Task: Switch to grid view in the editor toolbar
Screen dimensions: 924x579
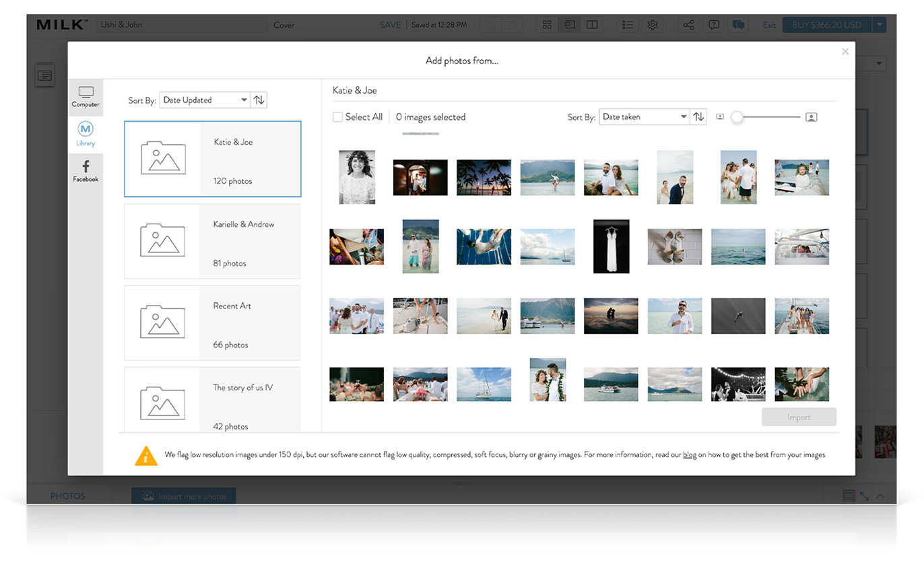Action: (x=547, y=25)
